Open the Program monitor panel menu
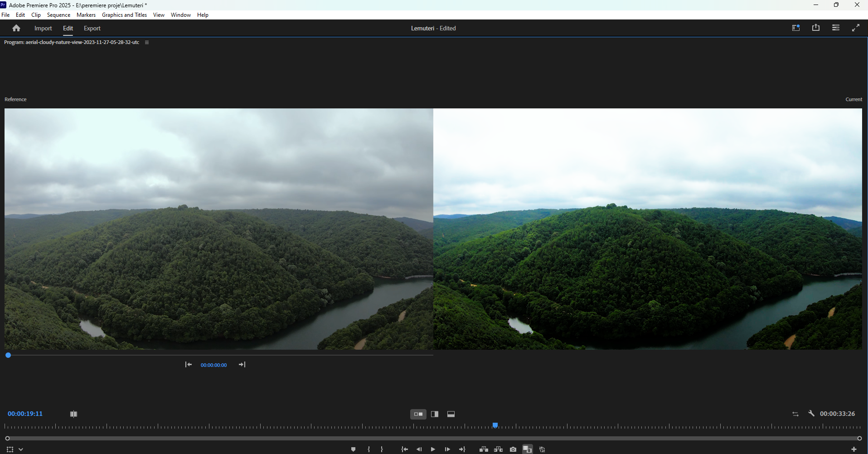The image size is (868, 454). click(x=147, y=42)
